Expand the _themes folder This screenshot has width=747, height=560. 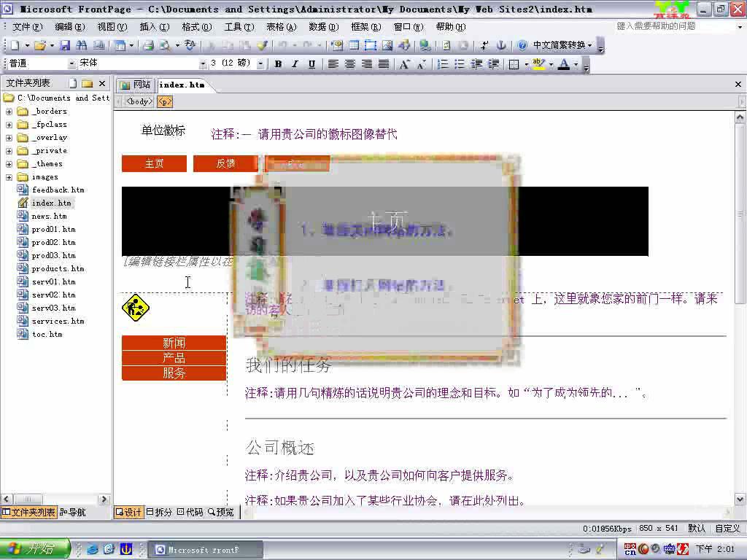point(9,164)
